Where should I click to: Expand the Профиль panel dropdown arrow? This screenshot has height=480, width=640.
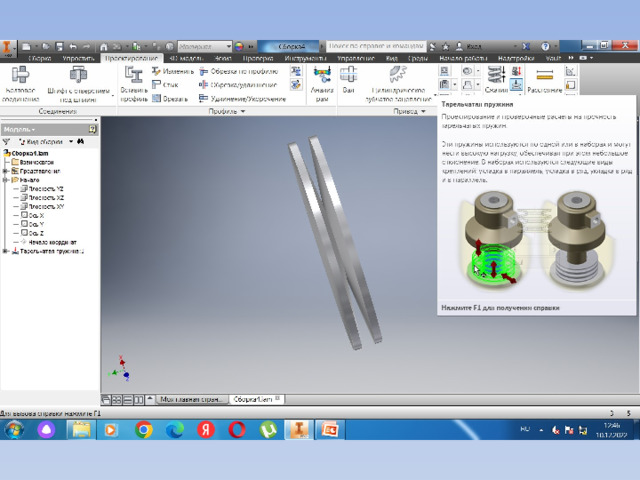click(x=242, y=111)
